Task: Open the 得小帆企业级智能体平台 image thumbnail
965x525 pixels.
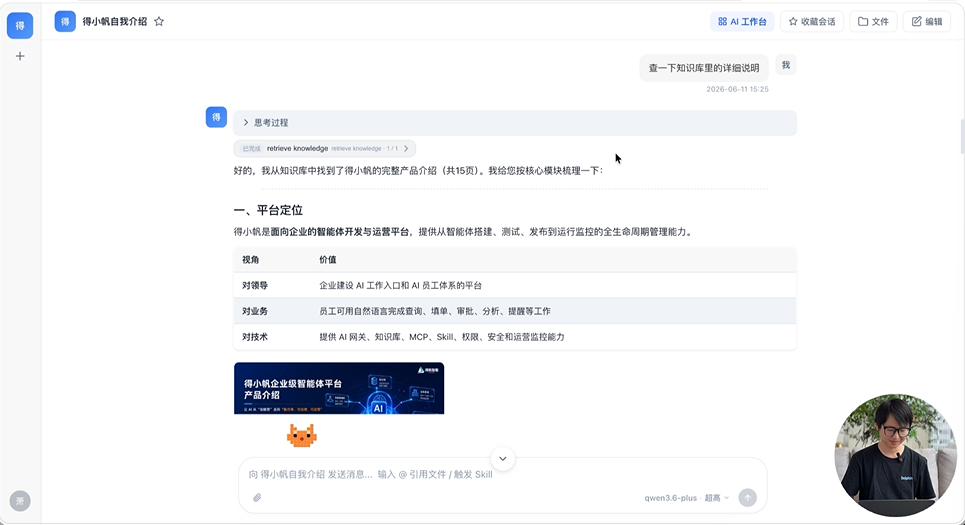Action: [x=339, y=388]
